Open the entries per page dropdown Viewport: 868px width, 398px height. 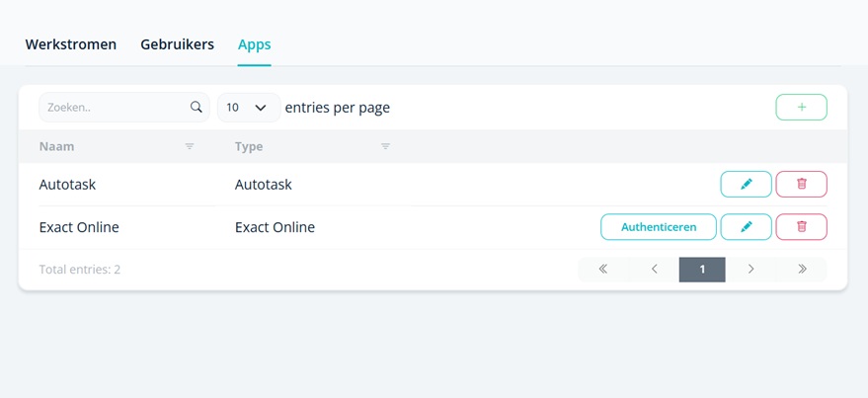coord(248,107)
